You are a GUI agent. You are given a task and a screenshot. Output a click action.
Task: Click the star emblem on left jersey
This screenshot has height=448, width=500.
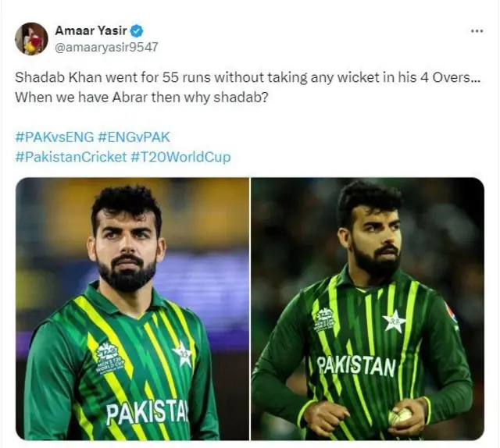tap(182, 353)
